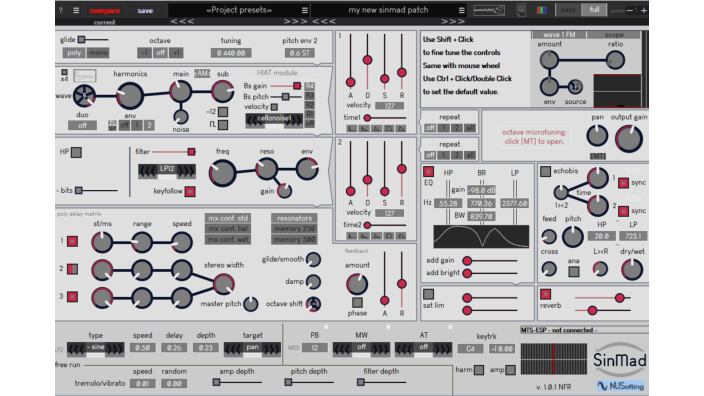Image resolution: width=704 pixels, height=396 pixels.
Task: Click the filter env knob
Action: click(x=308, y=169)
